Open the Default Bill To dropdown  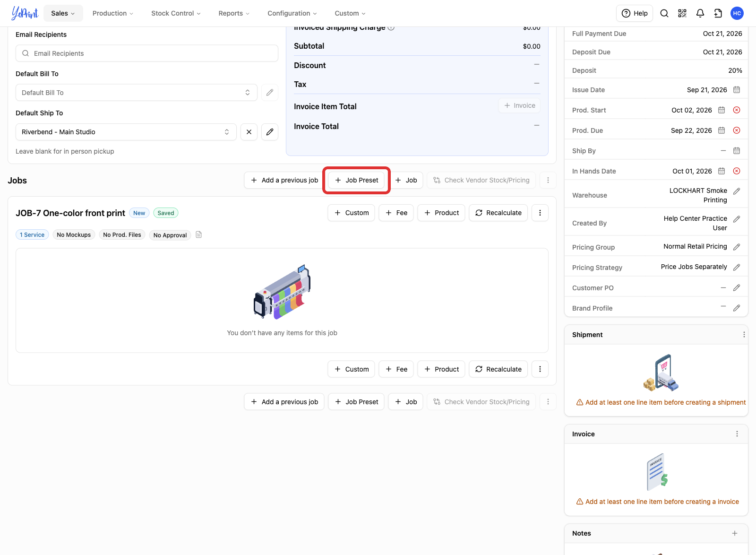coord(137,93)
